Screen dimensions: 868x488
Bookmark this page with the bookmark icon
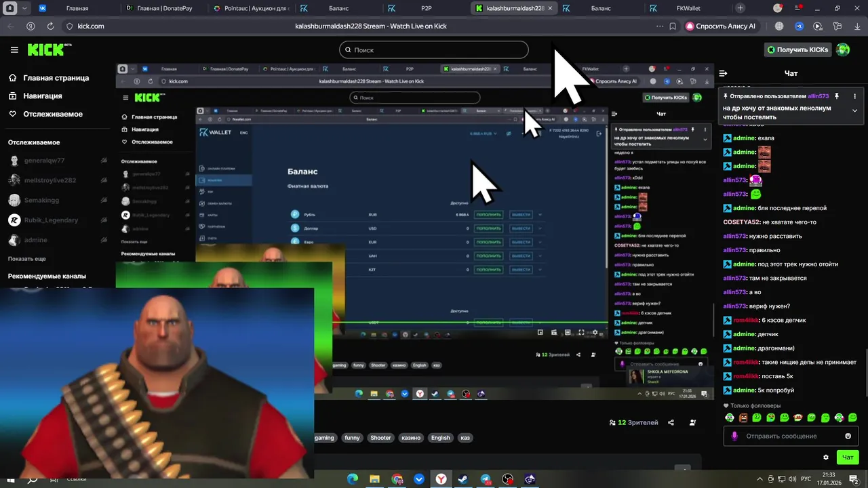[x=673, y=26]
